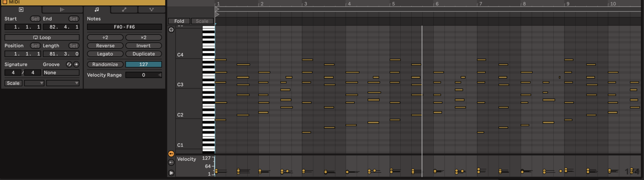Open the Note Expression tab icon

(x=151, y=9)
